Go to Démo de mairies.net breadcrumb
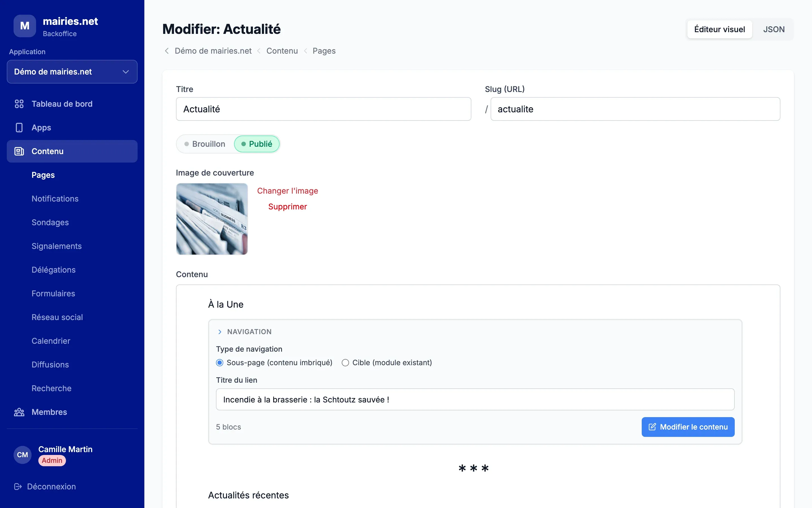Screen dimensions: 812x508 (x=213, y=51)
